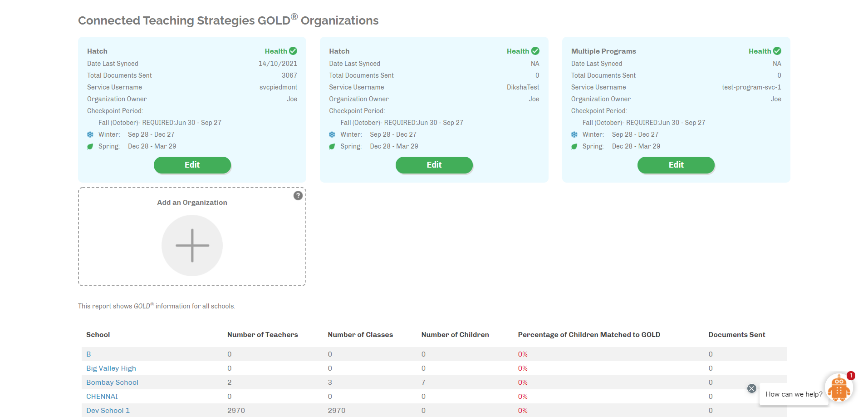Click Winter snowflake icon in first card
The width and height of the screenshot is (868, 417).
pyautogui.click(x=90, y=134)
